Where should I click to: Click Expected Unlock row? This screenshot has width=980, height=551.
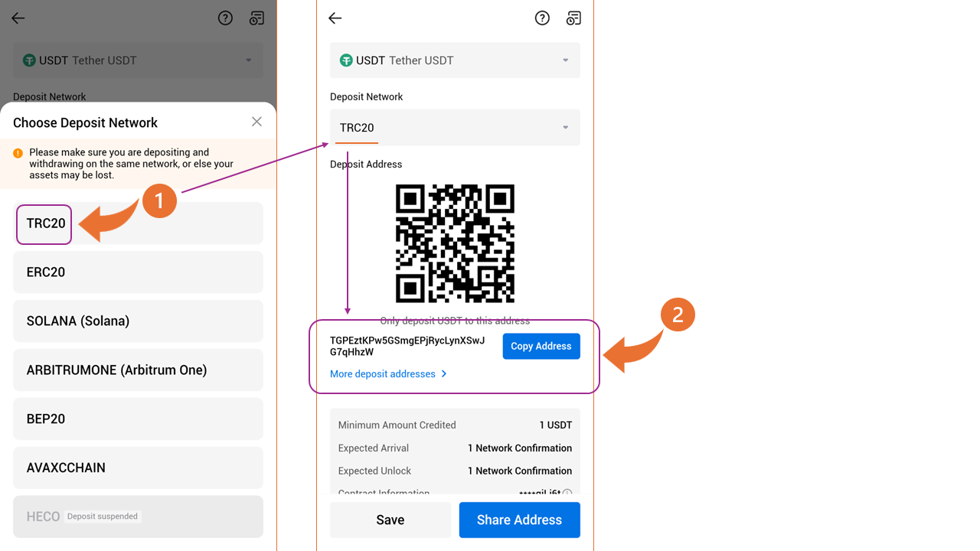tap(455, 471)
